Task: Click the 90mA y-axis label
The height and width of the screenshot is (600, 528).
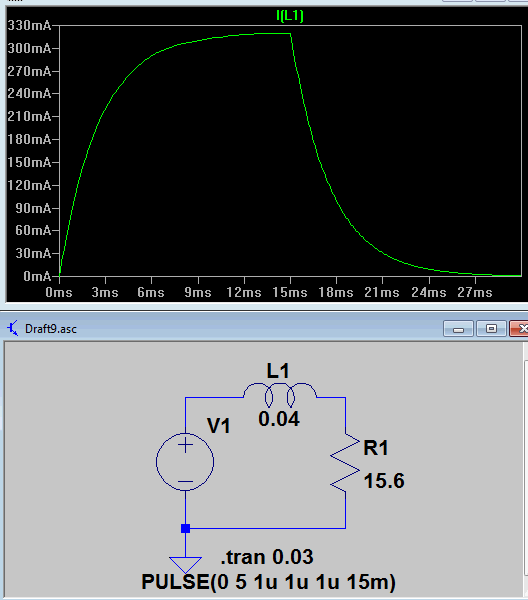Action: (x=33, y=208)
